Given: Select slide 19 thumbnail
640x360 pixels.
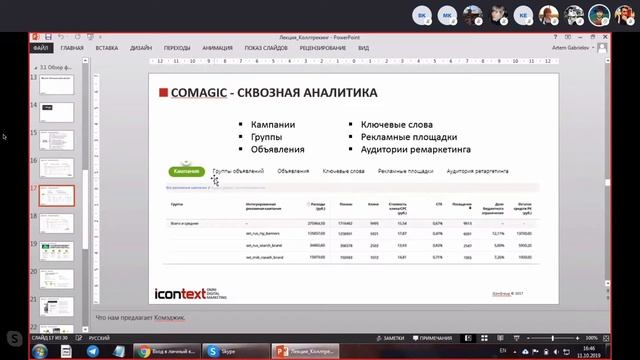Looking at the screenshot, I should 56,251.
